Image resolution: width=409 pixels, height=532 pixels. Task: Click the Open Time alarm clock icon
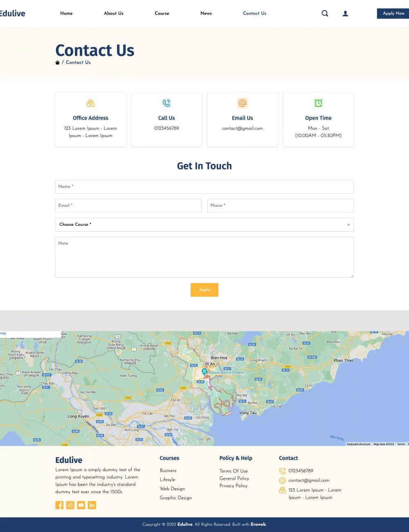pos(318,103)
